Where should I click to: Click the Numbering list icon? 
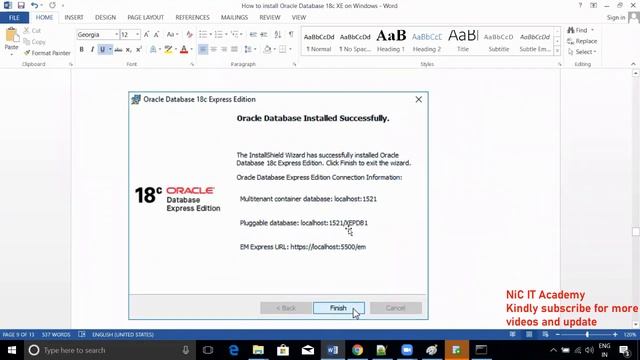(218, 35)
